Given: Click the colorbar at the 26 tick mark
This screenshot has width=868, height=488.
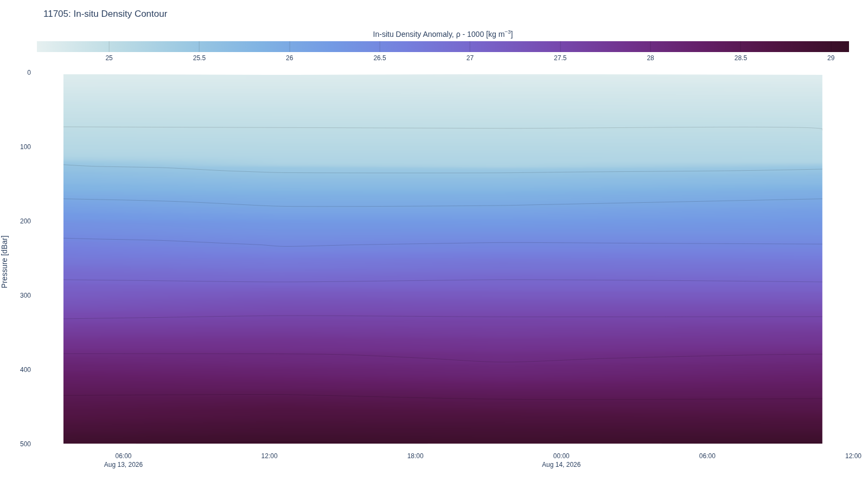Looking at the screenshot, I should (x=290, y=47).
